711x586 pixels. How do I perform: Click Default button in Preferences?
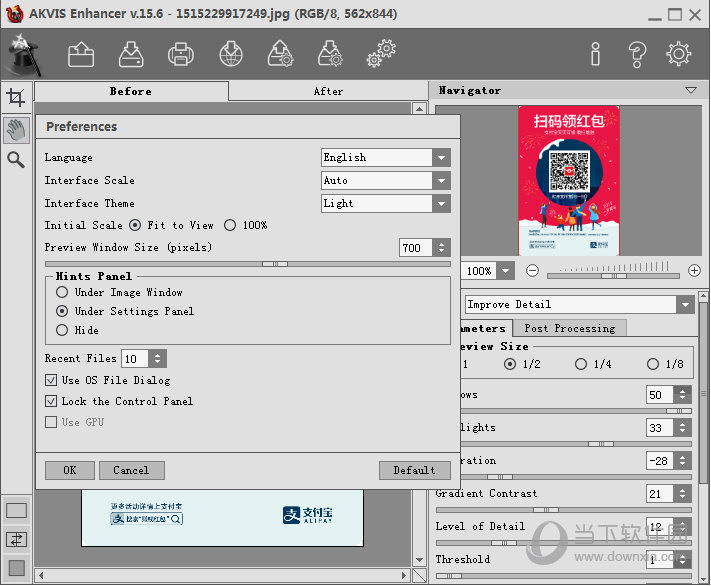(x=414, y=470)
